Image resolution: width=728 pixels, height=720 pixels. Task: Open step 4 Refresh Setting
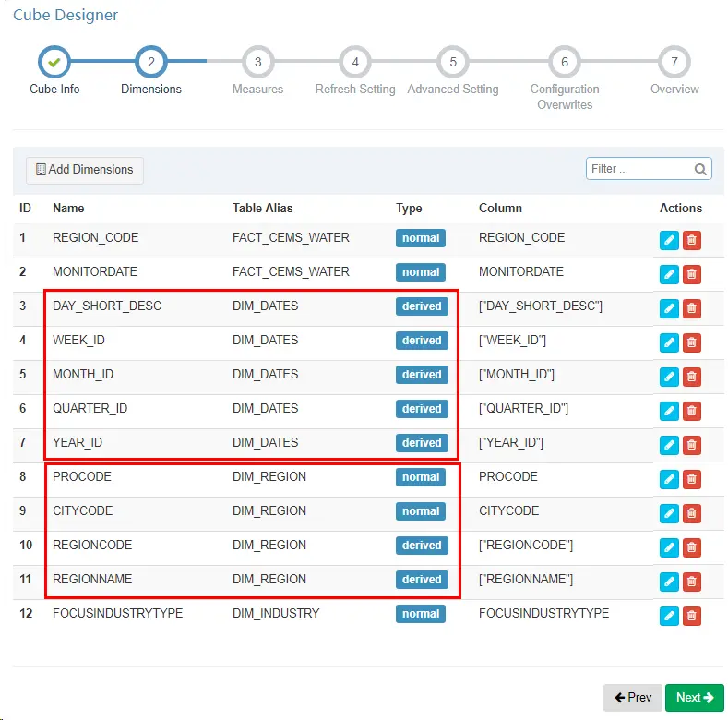pyautogui.click(x=354, y=62)
